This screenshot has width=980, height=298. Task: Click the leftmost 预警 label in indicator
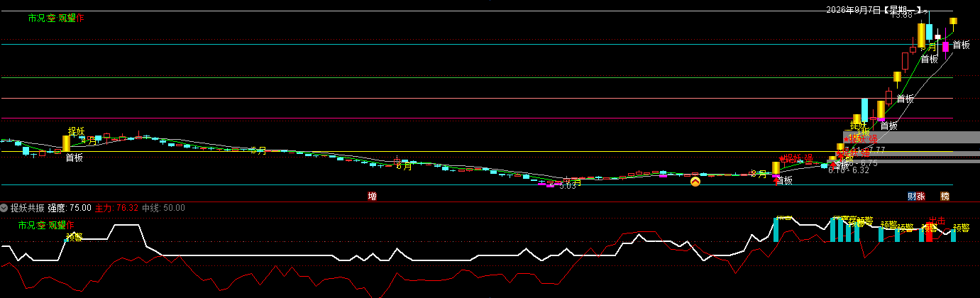point(75,236)
